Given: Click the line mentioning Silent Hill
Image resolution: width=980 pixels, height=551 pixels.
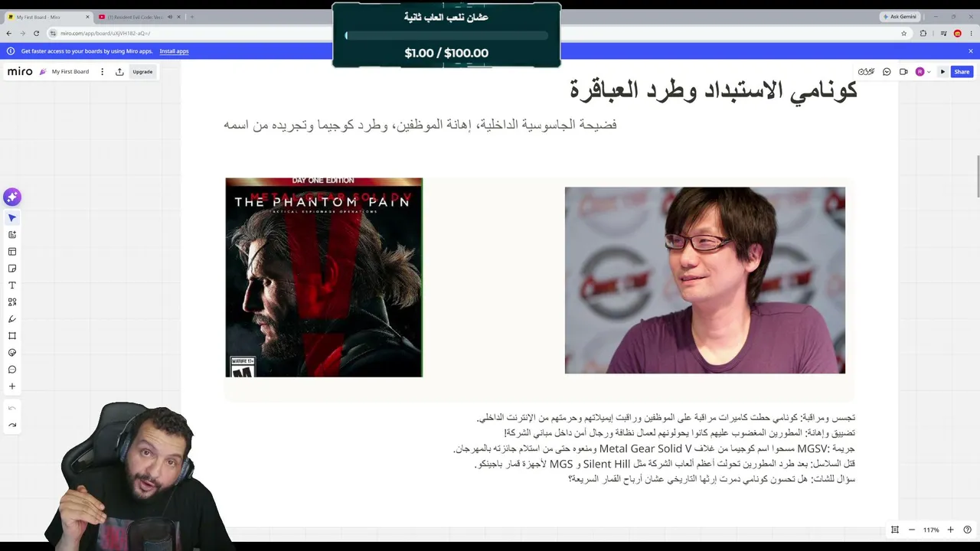Looking at the screenshot, I should click(x=665, y=464).
